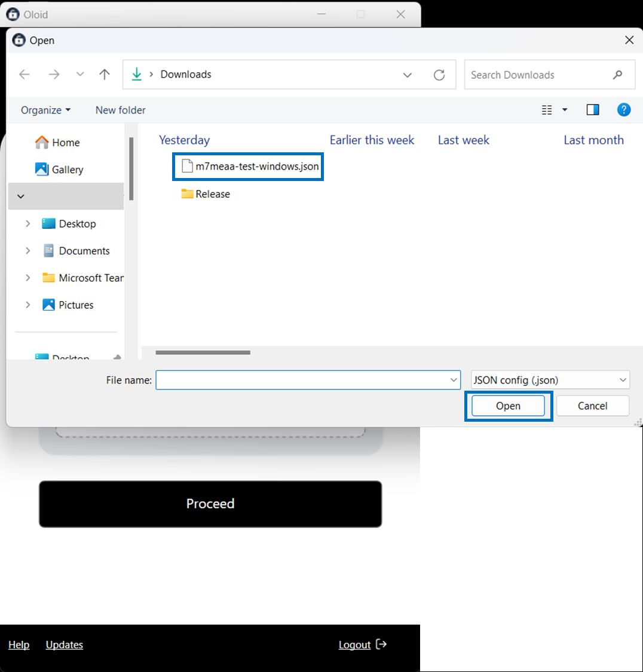Select the Last week group header
Viewport: 643px width, 672px height.
click(463, 140)
